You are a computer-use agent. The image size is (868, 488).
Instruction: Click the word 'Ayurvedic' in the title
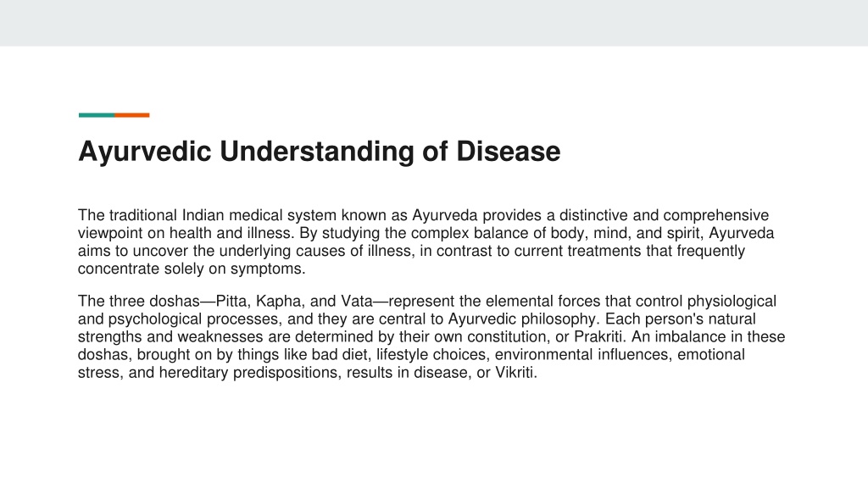(144, 152)
